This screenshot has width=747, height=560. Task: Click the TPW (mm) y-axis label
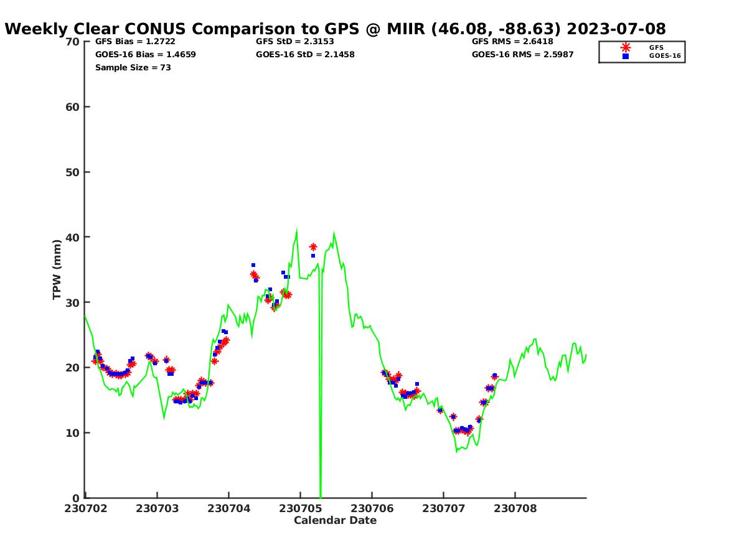click(57, 269)
